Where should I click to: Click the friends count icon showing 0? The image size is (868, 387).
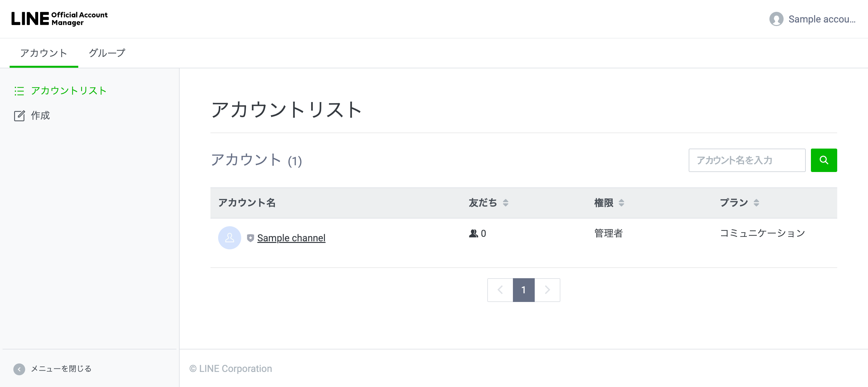click(x=473, y=233)
